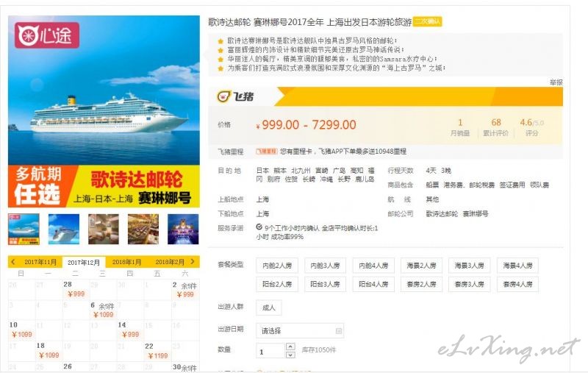
Task: Select the 套房4人房 package option
Action: [517, 284]
